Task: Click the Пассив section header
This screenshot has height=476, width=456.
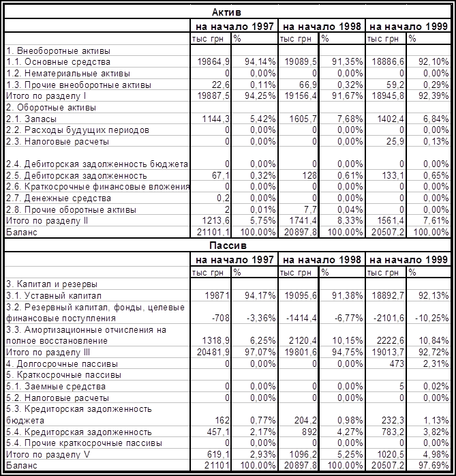Action: [226, 245]
